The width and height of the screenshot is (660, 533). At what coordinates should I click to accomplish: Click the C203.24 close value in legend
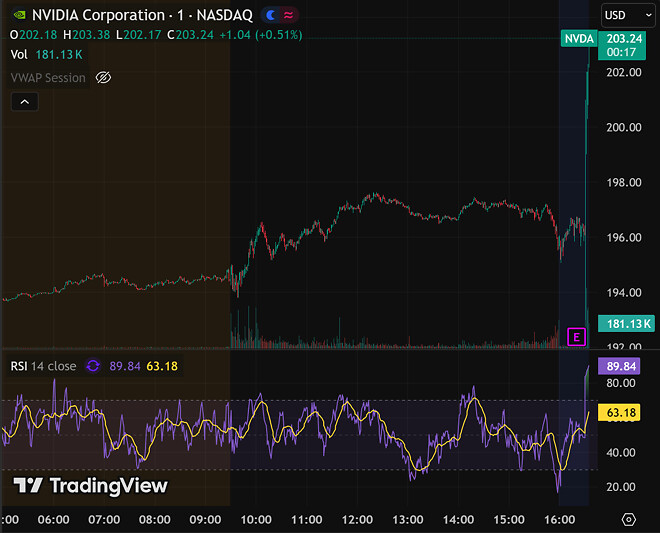click(191, 35)
